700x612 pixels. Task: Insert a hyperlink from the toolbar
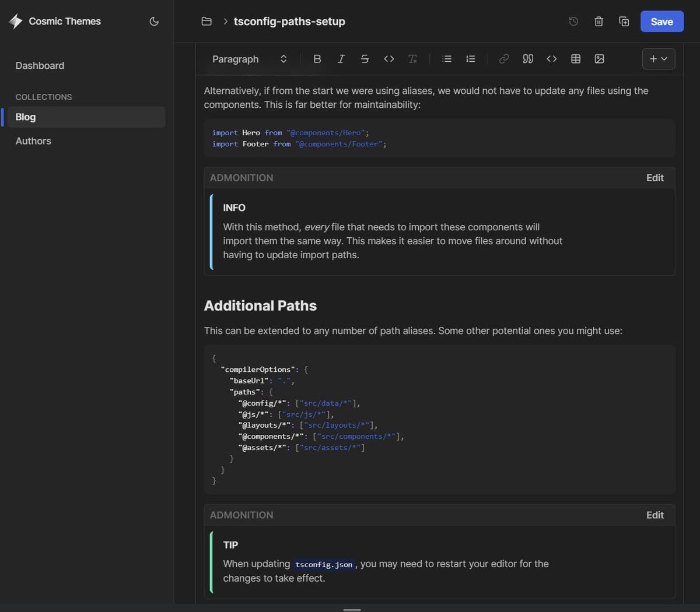(503, 59)
